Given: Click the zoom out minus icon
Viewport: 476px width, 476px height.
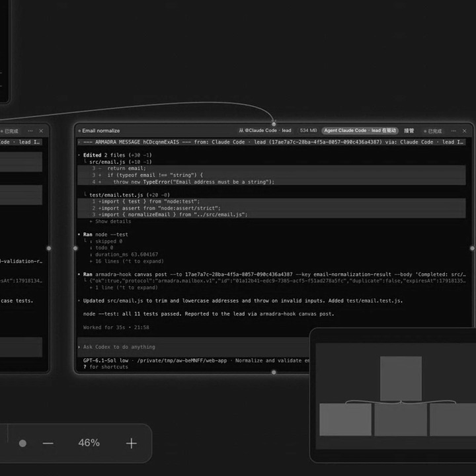Looking at the screenshot, I should click(x=48, y=444).
